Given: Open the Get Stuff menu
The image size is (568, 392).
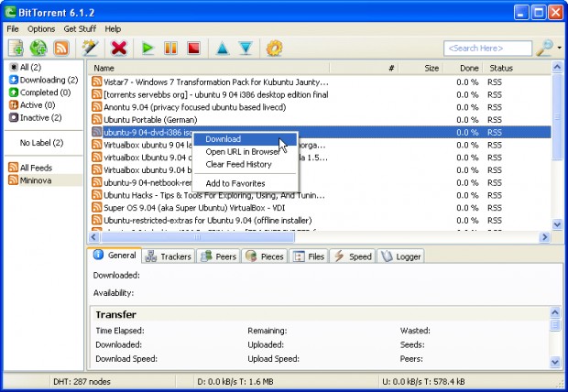Looking at the screenshot, I should pos(80,29).
